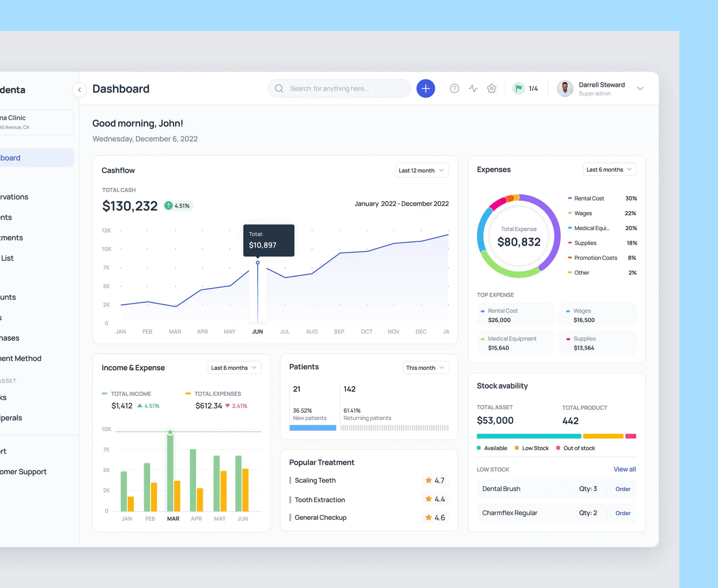Open the settings gear icon
Screen dimensions: 718x588
click(492, 88)
